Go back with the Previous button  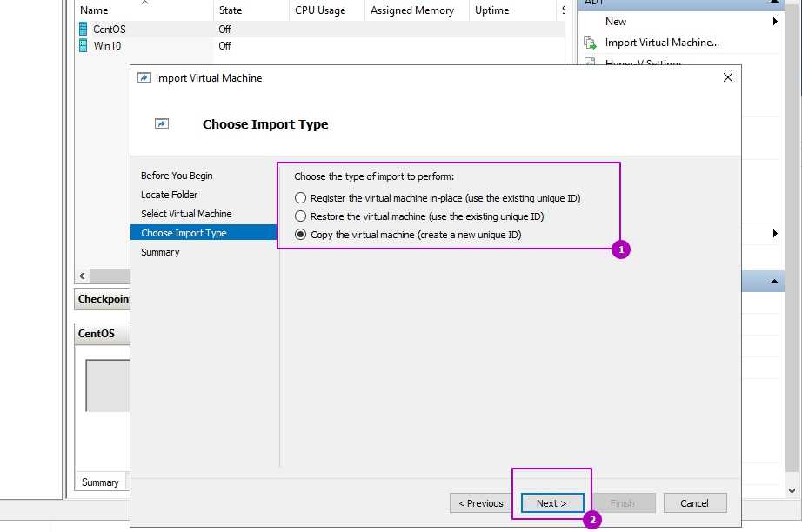481,503
